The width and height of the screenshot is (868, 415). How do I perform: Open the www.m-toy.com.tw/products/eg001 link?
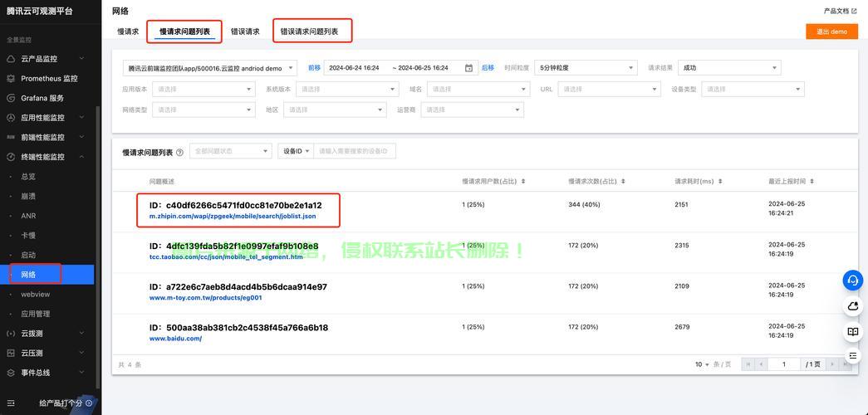tap(205, 298)
